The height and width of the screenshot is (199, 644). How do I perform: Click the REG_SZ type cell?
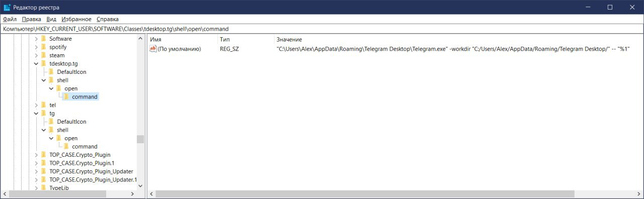point(229,49)
